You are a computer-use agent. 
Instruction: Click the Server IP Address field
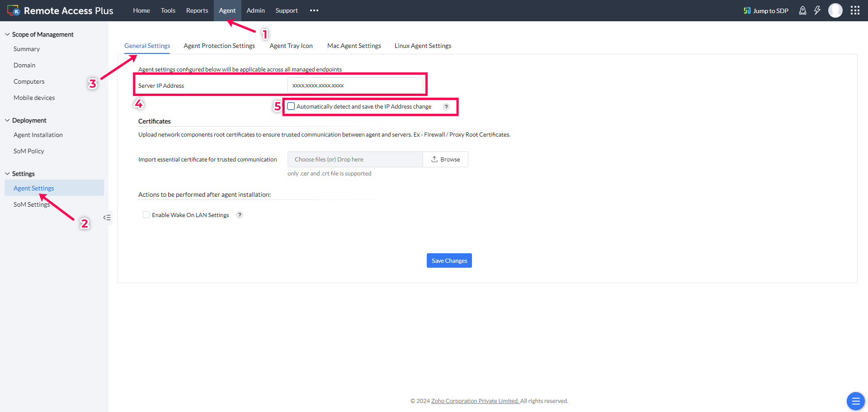click(x=355, y=85)
